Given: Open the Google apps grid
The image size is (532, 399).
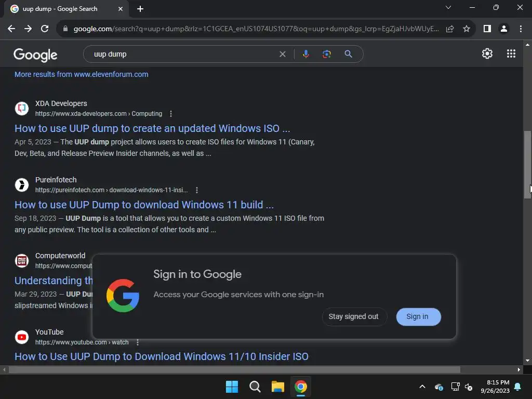Looking at the screenshot, I should click(511, 54).
